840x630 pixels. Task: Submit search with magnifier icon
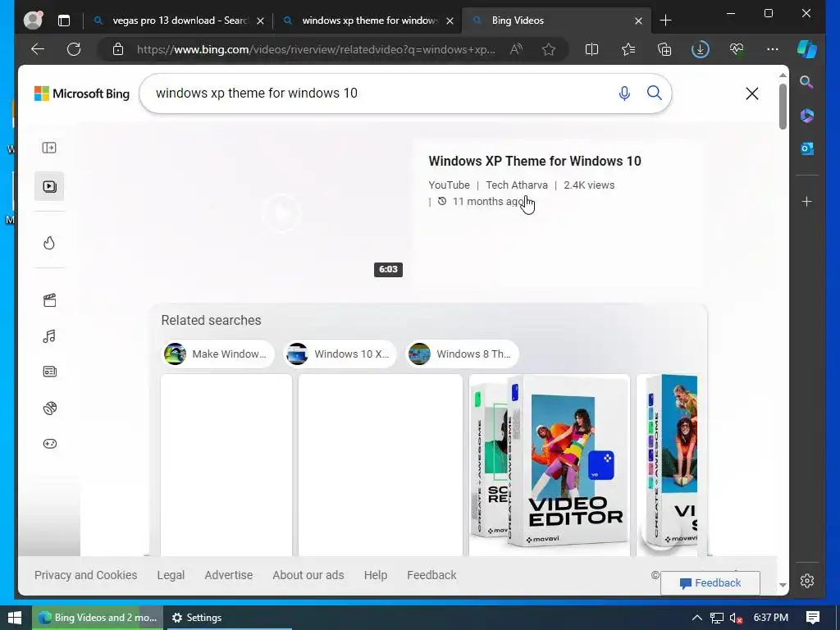tap(654, 93)
